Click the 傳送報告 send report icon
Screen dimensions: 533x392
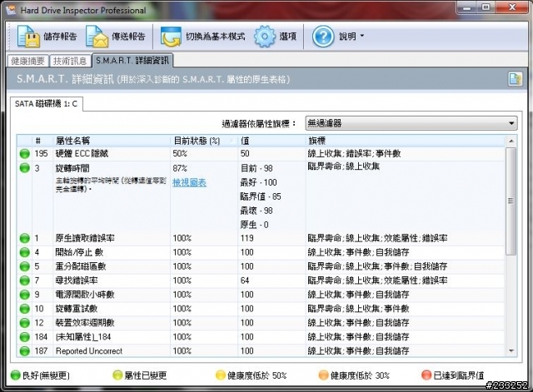click(x=97, y=36)
